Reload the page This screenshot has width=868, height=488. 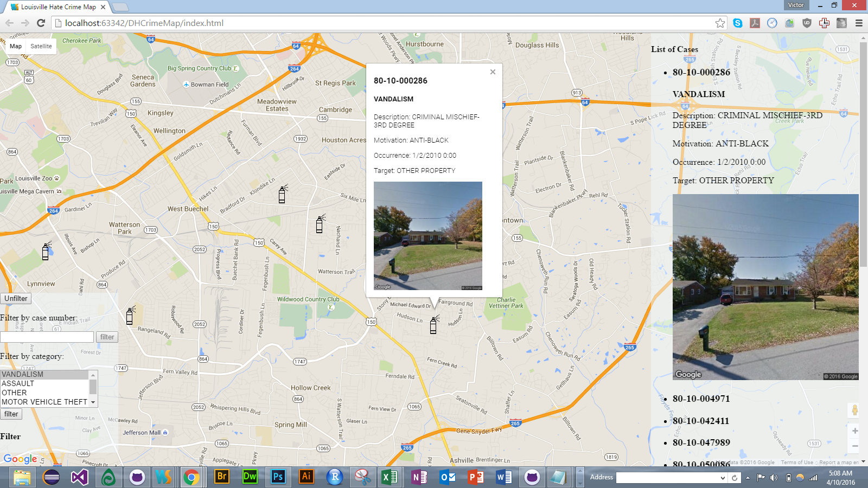[41, 23]
